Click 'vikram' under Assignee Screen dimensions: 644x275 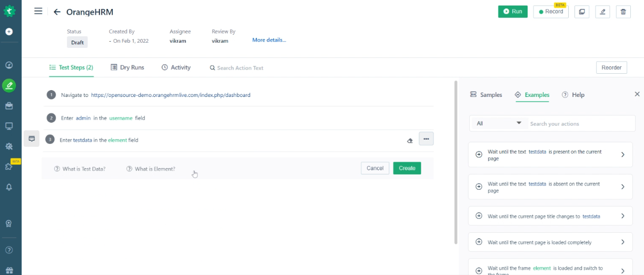point(177,41)
